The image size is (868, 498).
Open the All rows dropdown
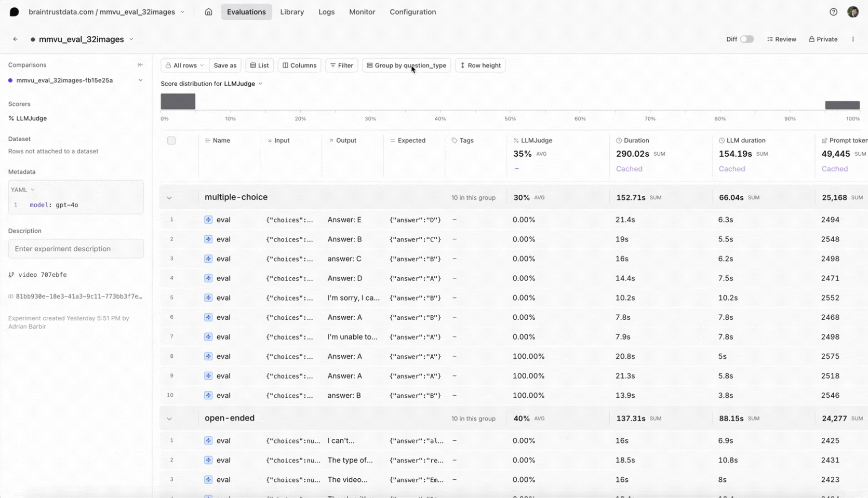pos(185,65)
